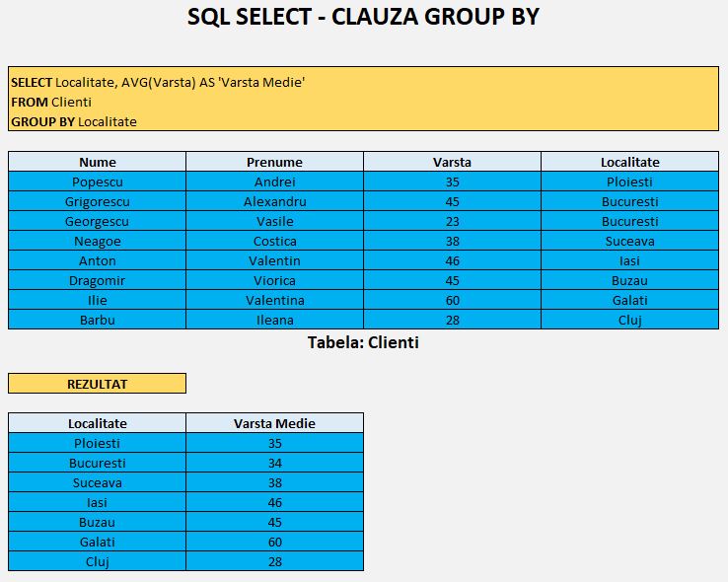This screenshot has height=582, width=728.
Task: Click the Valentin first-name cell
Action: tap(274, 260)
